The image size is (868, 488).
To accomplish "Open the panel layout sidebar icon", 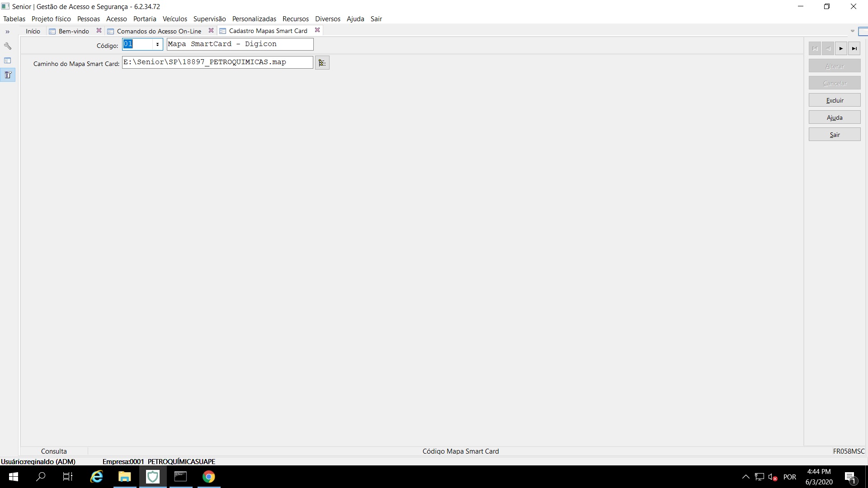I will pos(8,61).
